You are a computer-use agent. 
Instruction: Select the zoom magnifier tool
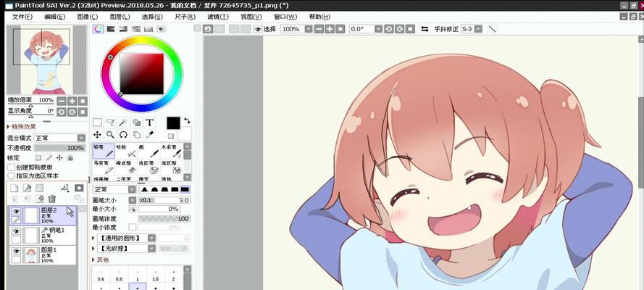[110, 135]
